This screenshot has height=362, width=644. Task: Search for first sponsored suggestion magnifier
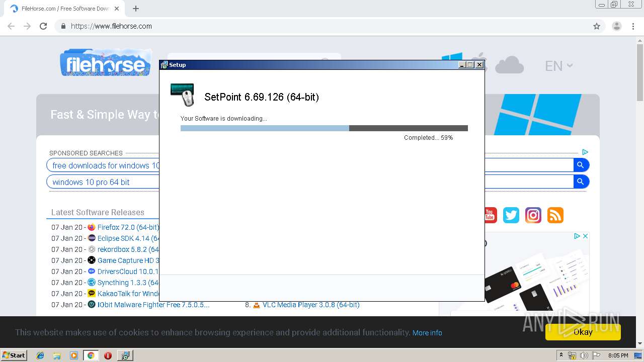(581, 165)
